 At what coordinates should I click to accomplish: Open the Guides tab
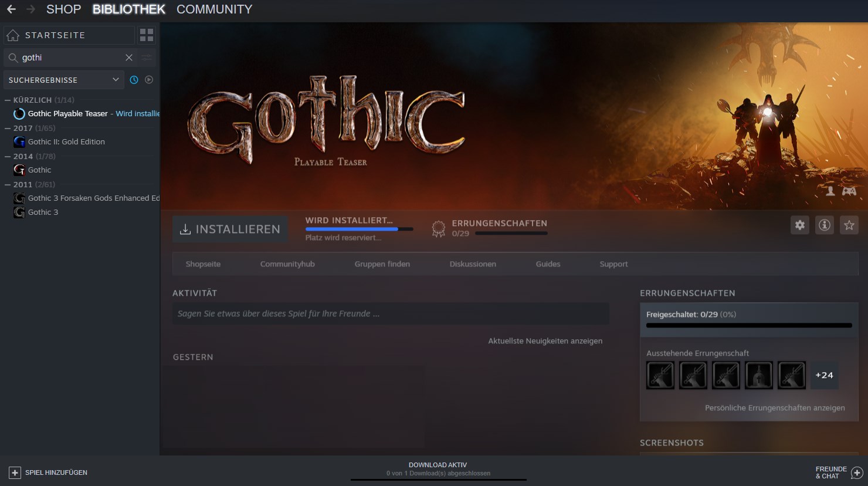tap(548, 264)
